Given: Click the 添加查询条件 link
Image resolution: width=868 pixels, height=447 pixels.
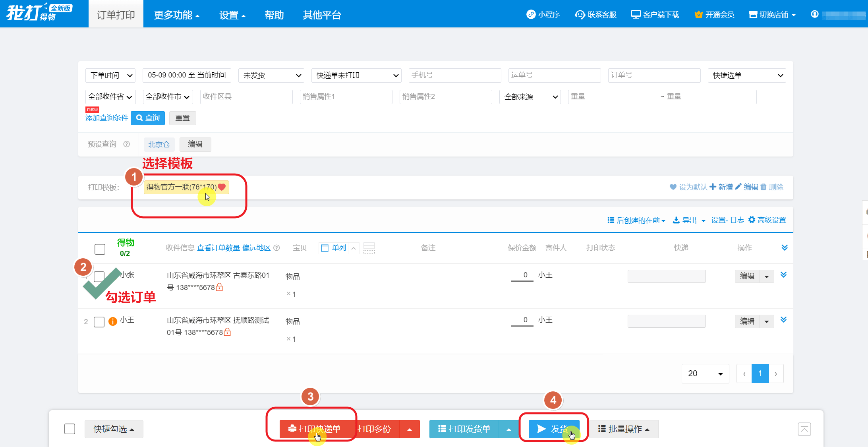Looking at the screenshot, I should point(107,118).
